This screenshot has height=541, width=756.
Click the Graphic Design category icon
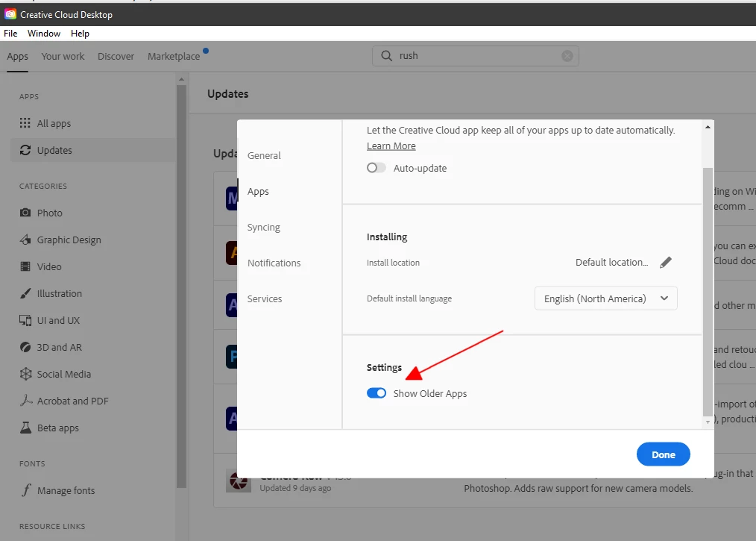[x=25, y=240]
